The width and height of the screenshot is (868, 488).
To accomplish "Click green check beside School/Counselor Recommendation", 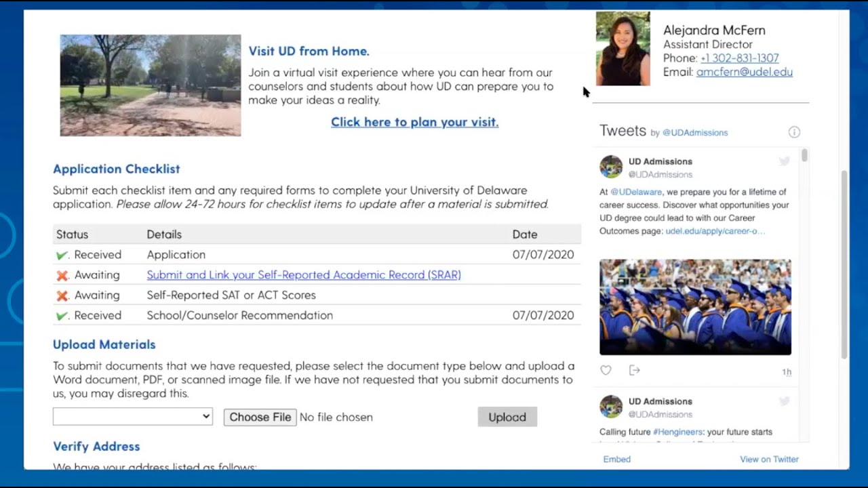I will pyautogui.click(x=62, y=316).
